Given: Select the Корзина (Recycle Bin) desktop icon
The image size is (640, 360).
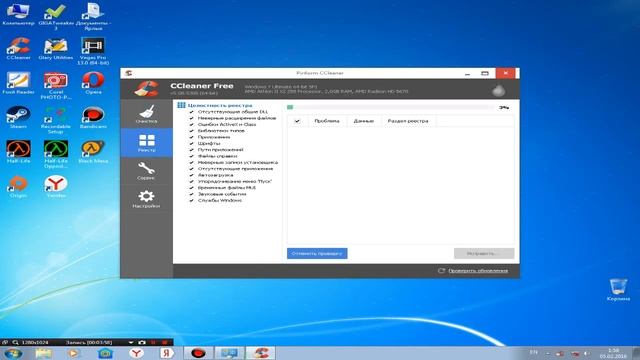Looking at the screenshot, I should click(618, 289).
